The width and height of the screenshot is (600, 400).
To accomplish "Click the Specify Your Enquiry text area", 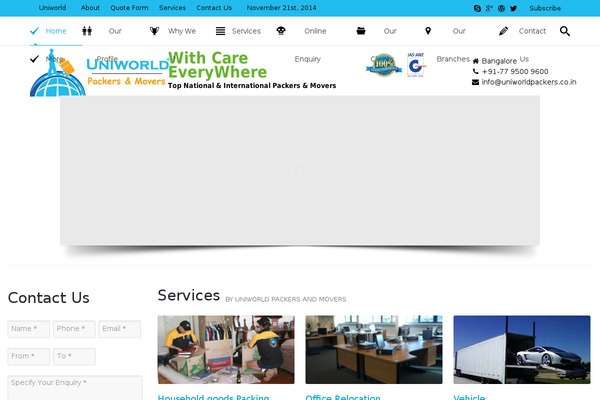I will tap(75, 388).
